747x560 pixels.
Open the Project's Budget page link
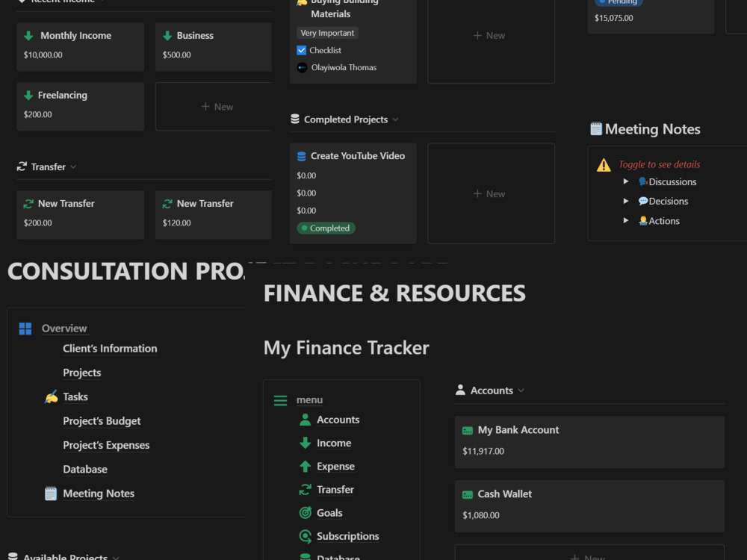click(x=102, y=421)
